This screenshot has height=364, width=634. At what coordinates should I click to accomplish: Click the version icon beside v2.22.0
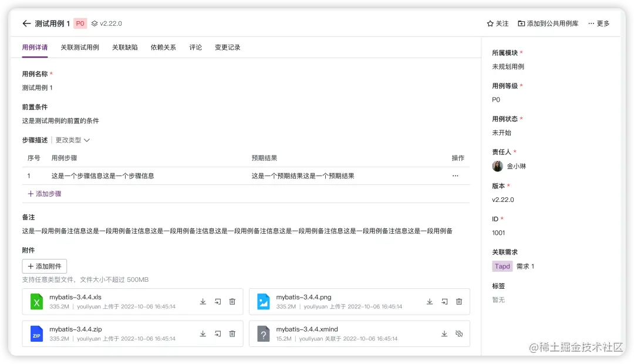(93, 23)
